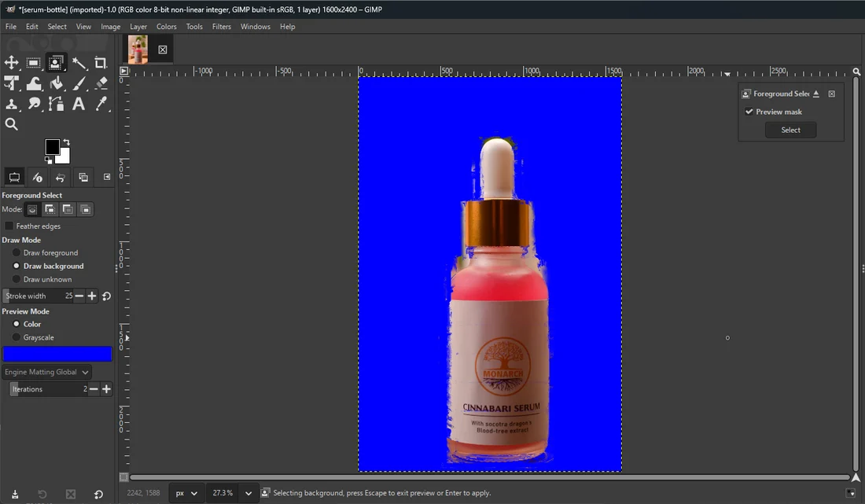
Task: Increase Iterations with plus button
Action: [106, 389]
